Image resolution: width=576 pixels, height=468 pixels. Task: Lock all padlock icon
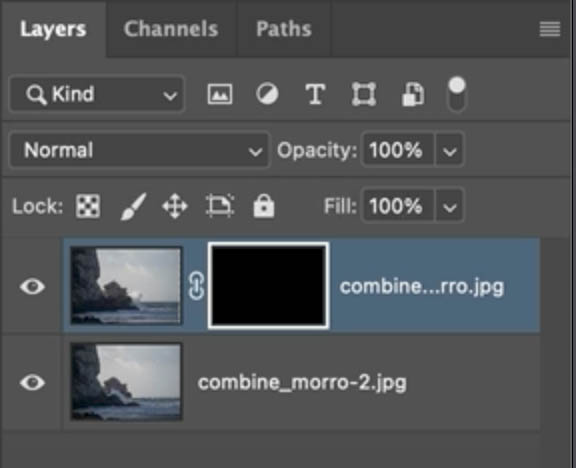(x=264, y=206)
